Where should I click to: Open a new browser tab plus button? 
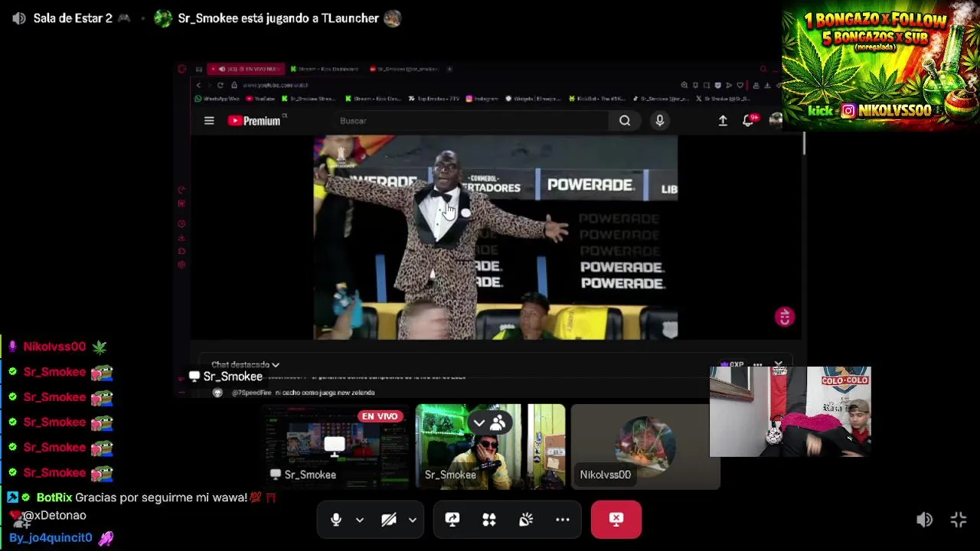tap(449, 69)
